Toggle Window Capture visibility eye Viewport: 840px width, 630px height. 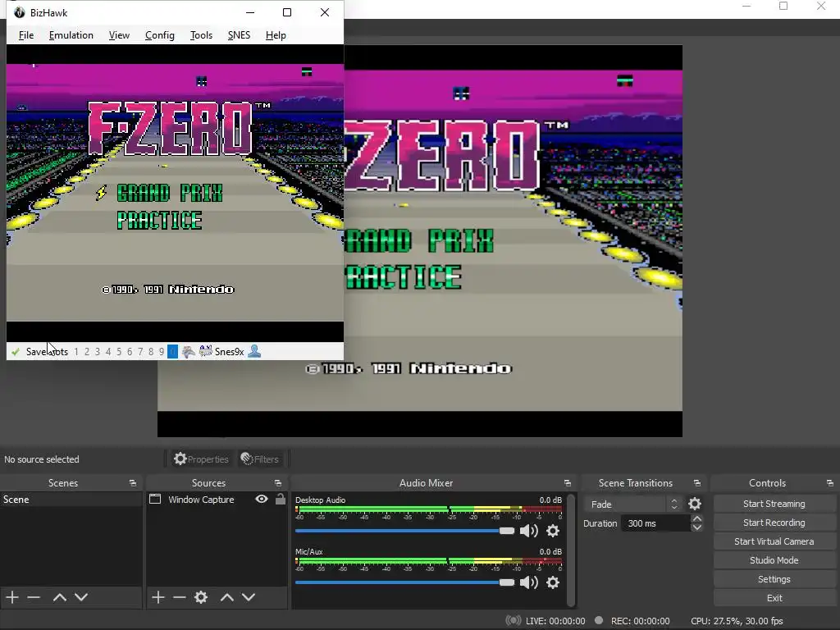click(262, 499)
